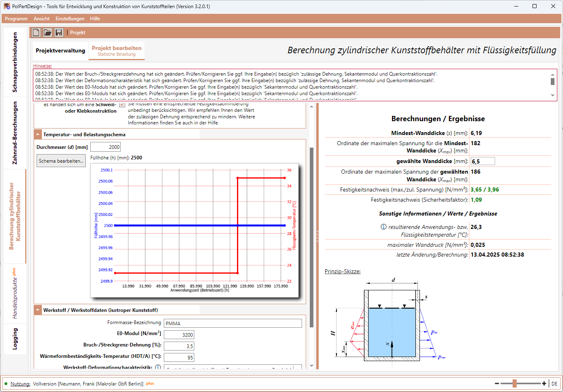Click the Nutzung link in status bar
563x392 pixels.
click(20, 383)
